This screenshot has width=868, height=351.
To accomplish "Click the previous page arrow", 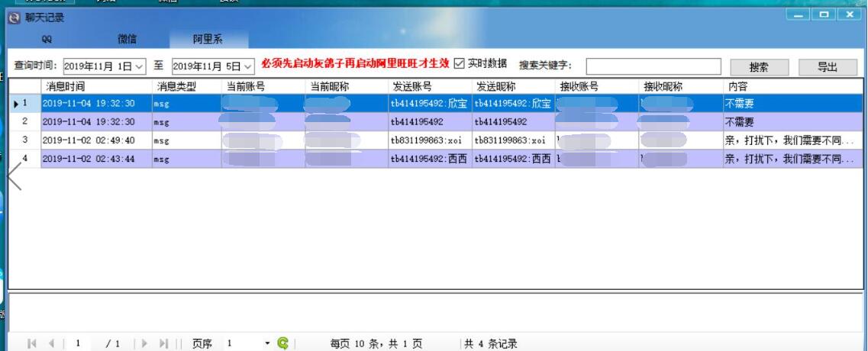I will 51,344.
